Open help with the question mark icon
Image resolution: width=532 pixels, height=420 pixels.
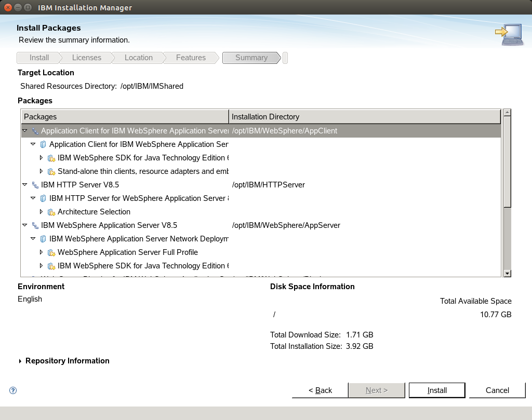[13, 390]
